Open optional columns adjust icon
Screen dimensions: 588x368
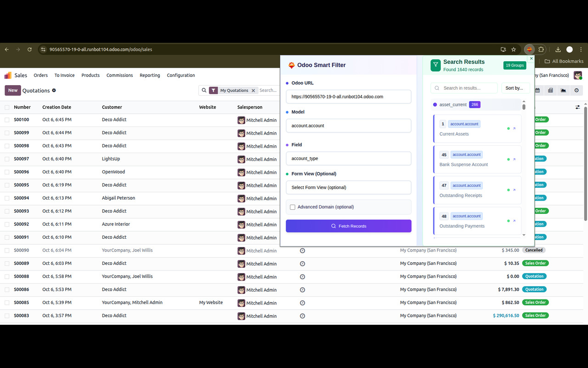(x=577, y=107)
